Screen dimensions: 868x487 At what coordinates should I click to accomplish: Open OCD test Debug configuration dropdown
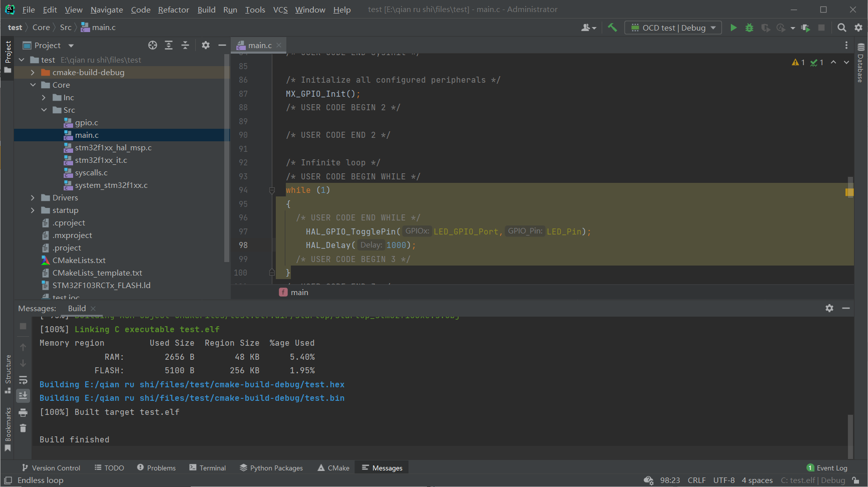click(673, 28)
